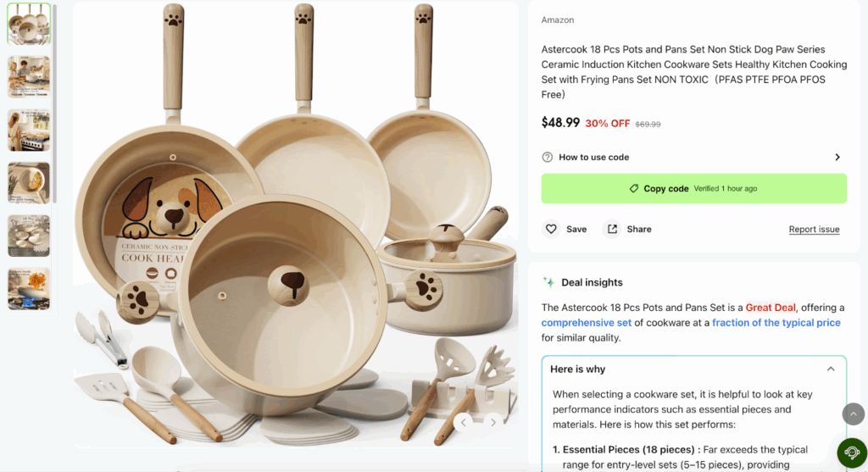Select the fourth product thumbnail
Viewport: 868px width, 472px height.
click(29, 182)
